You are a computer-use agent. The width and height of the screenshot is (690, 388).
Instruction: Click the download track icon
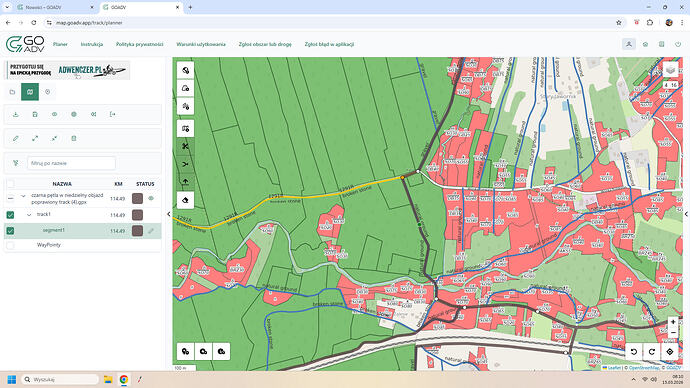point(16,114)
